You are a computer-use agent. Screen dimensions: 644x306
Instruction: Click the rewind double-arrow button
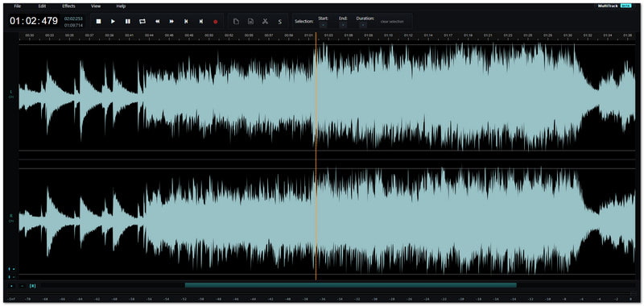pos(157,22)
